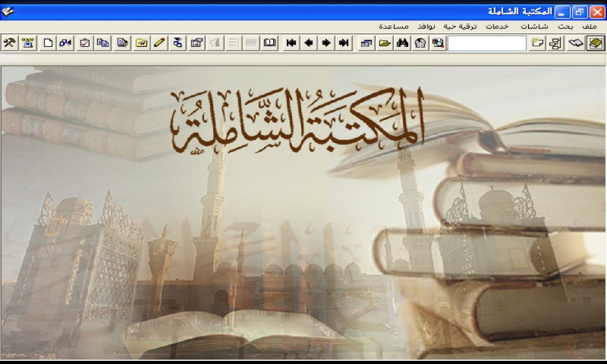Screen dimensions: 607x364
Task: Click the toolbar search text field
Action: click(x=486, y=43)
